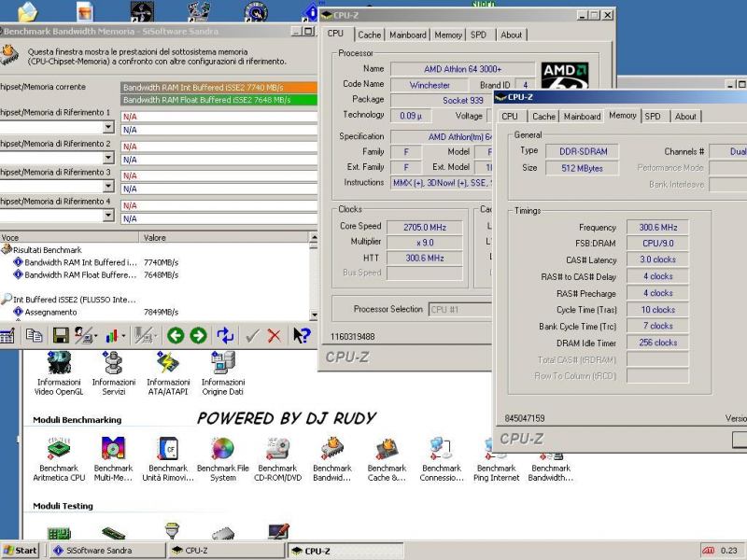Click the copy icon in Sandra's benchmark toolbar
The width and height of the screenshot is (747, 560).
(x=34, y=335)
